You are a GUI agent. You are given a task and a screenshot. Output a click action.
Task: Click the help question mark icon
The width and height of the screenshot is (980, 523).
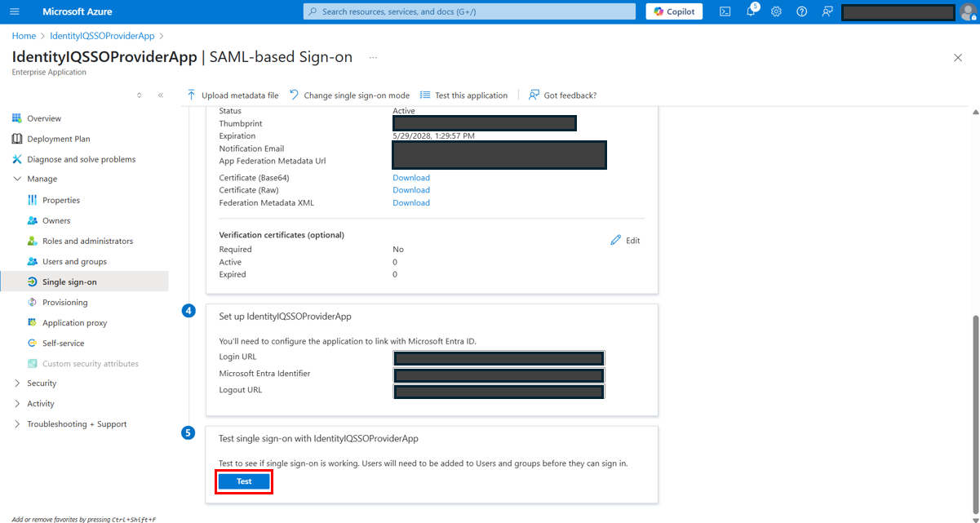tap(801, 11)
